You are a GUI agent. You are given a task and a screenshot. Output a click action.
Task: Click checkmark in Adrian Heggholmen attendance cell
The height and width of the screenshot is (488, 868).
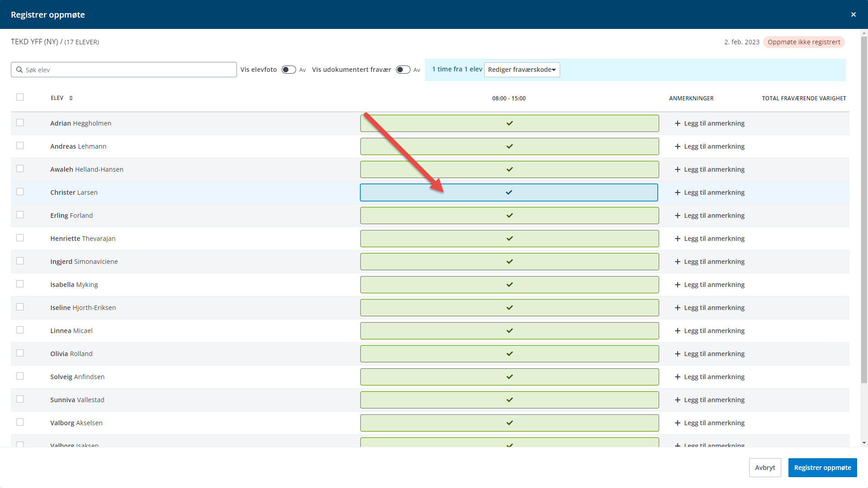[509, 123]
